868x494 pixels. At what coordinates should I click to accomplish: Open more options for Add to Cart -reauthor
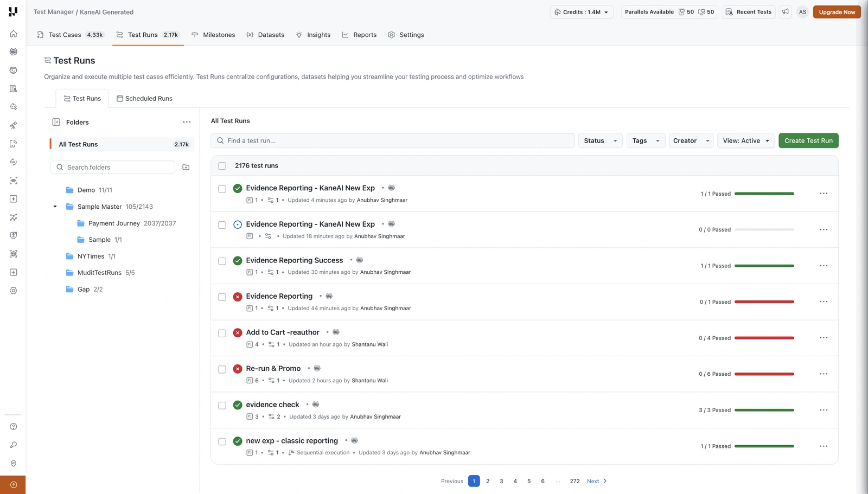(x=824, y=338)
